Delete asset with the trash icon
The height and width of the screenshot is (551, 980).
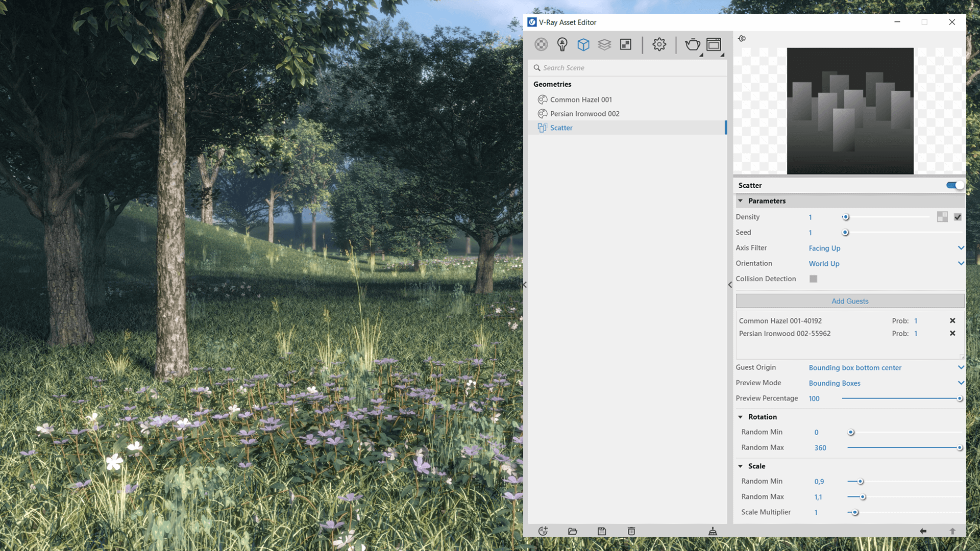coord(631,531)
